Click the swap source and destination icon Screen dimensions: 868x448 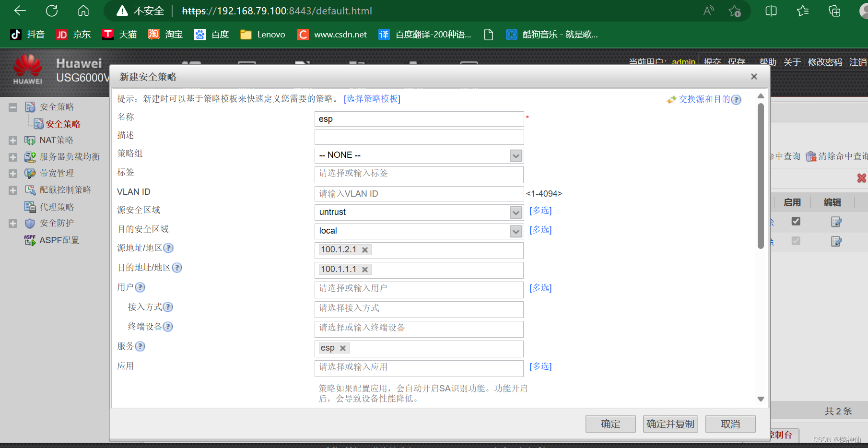(671, 99)
